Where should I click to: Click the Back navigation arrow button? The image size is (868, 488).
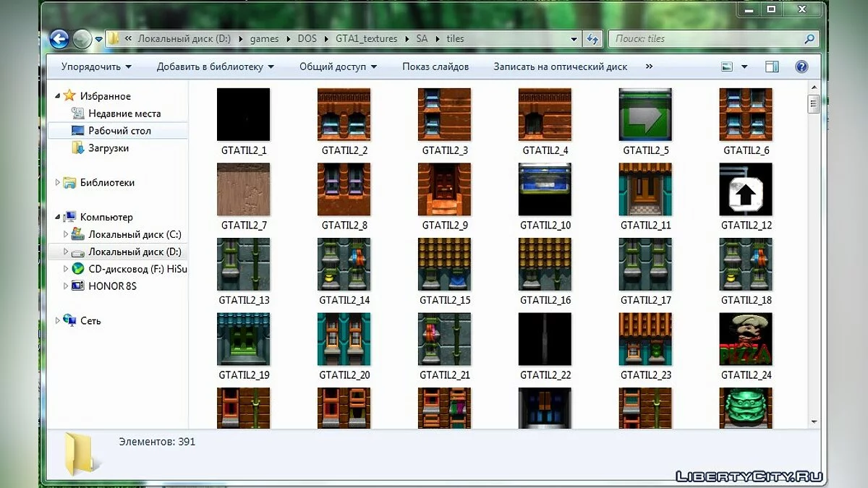tap(59, 39)
